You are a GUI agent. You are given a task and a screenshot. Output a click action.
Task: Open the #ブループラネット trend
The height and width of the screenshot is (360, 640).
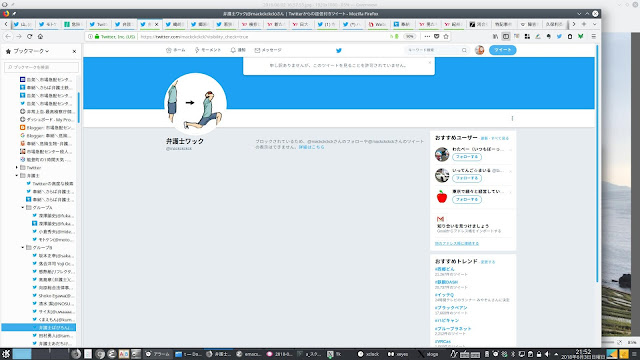453,329
